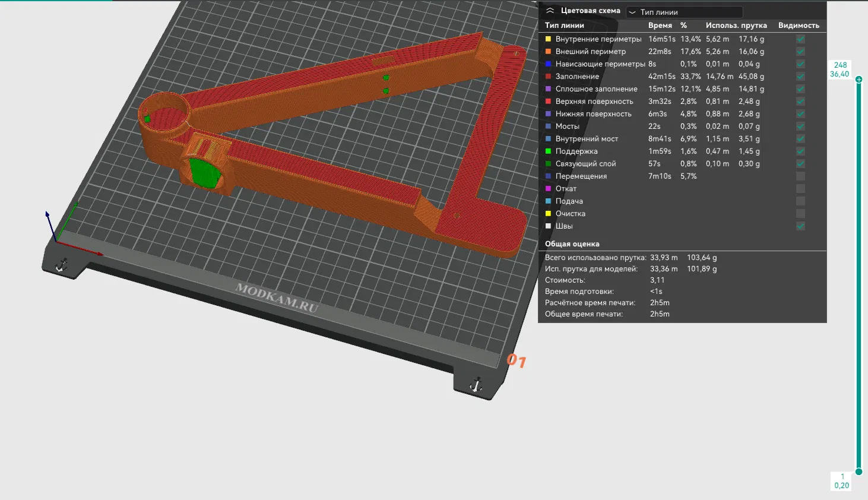Toggle visibility of Швы seams
The height and width of the screenshot is (500, 868).
[801, 226]
